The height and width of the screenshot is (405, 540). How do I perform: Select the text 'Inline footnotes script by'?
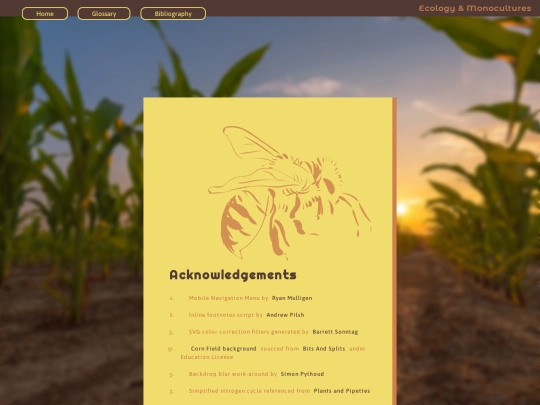pyautogui.click(x=226, y=315)
